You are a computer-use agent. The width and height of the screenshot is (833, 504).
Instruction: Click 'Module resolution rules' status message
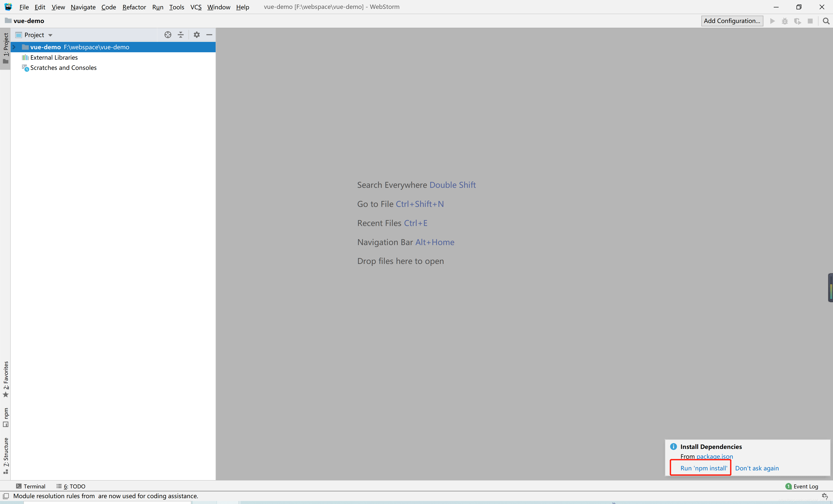pyautogui.click(x=105, y=496)
